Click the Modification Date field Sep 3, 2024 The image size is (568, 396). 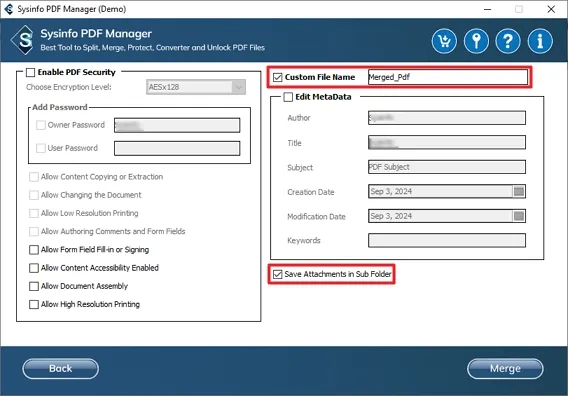[447, 216]
